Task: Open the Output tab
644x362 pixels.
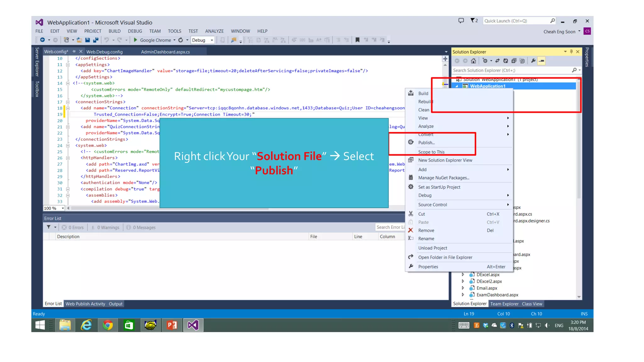Action: click(x=115, y=304)
